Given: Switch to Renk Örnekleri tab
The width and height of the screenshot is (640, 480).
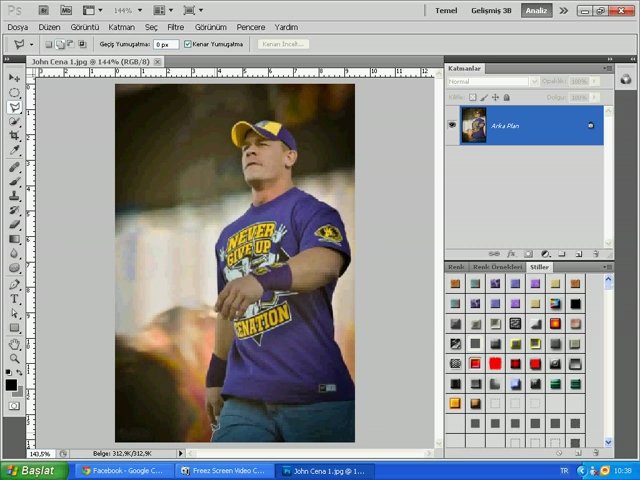Looking at the screenshot, I should pos(497,267).
